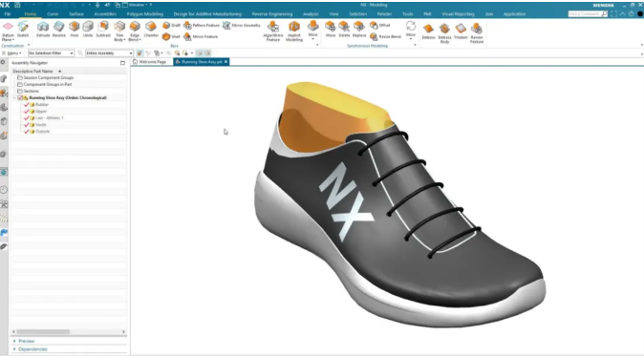Select the Emboss Body tool
The image size is (644, 357).
444,32
